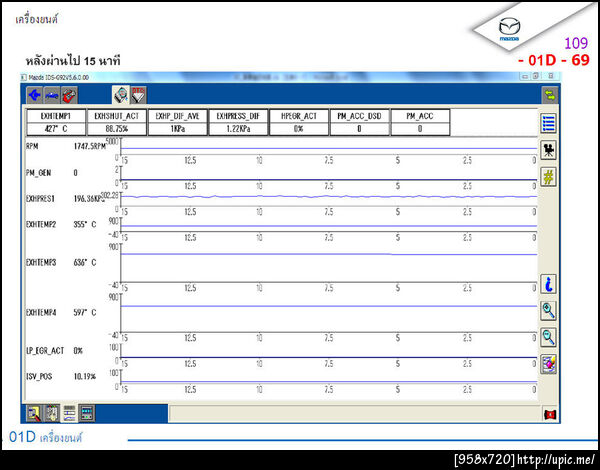Click the yellow hash symbol icon
The image size is (600, 470).
(548, 177)
